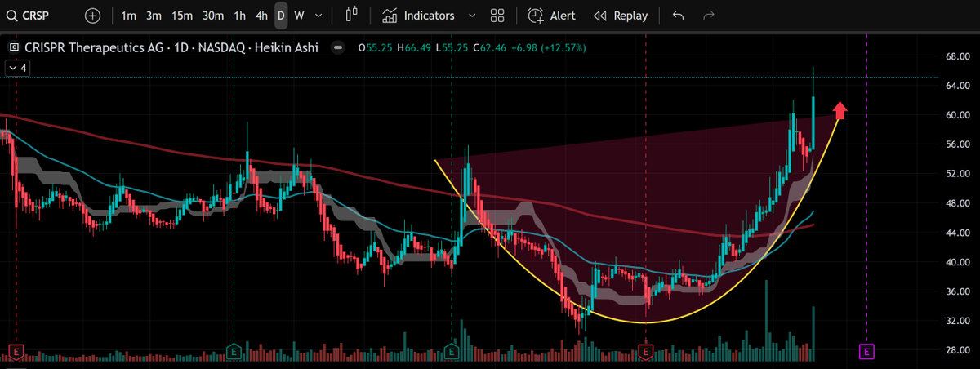Click the first green earnings E marker
980x369 pixels.
[x=234, y=352]
